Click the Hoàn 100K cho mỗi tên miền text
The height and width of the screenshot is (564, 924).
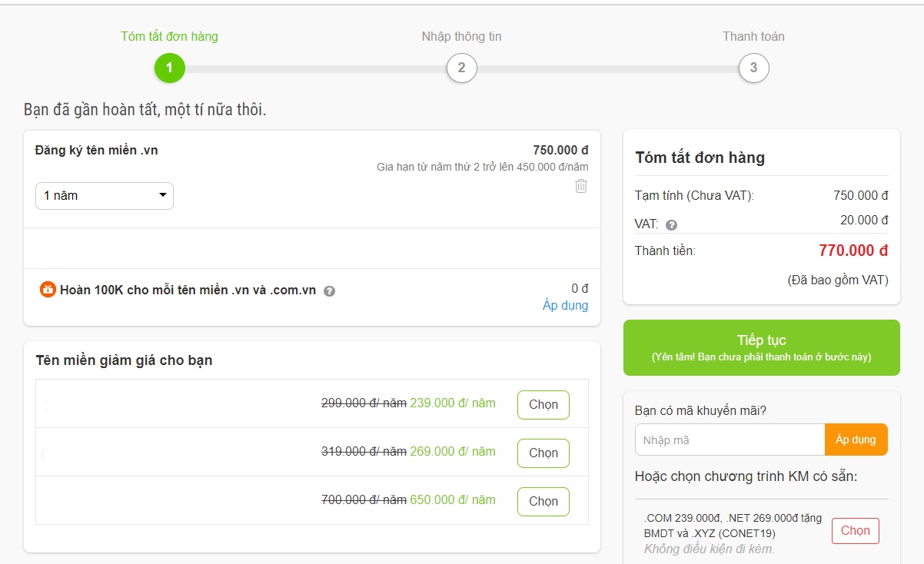coord(188,290)
